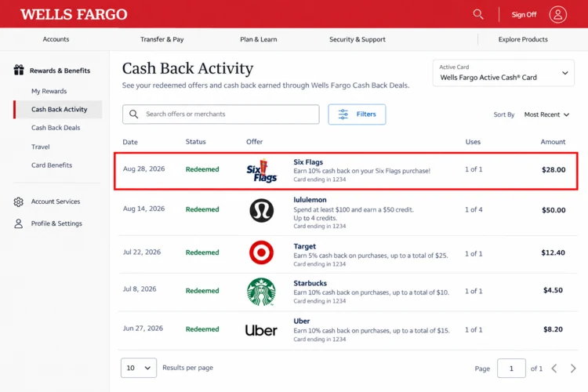Viewport: 588px width, 392px height.
Task: Click the Sign Off link
Action: [x=524, y=15]
